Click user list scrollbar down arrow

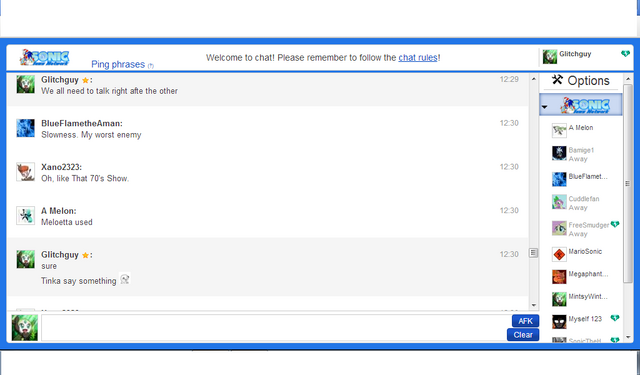(x=628, y=337)
